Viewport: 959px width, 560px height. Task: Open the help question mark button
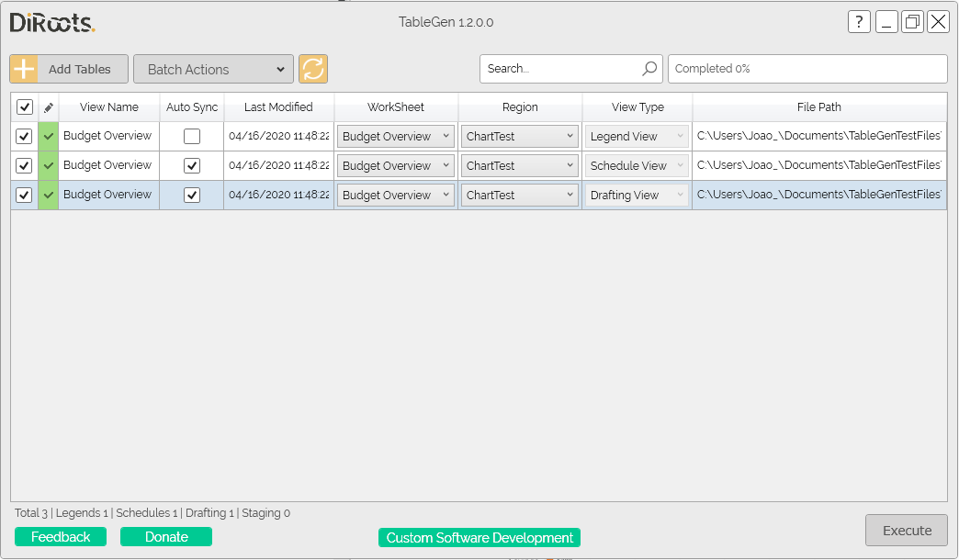[x=859, y=22]
